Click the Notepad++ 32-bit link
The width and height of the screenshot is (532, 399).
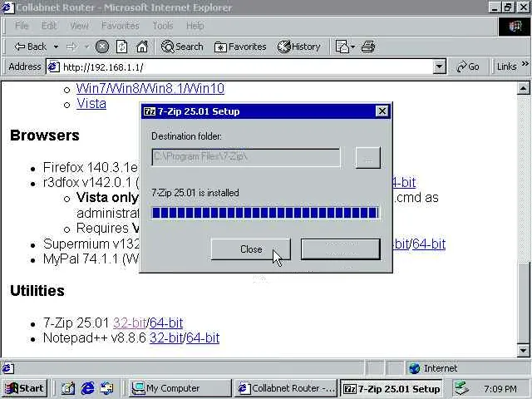tap(166, 338)
